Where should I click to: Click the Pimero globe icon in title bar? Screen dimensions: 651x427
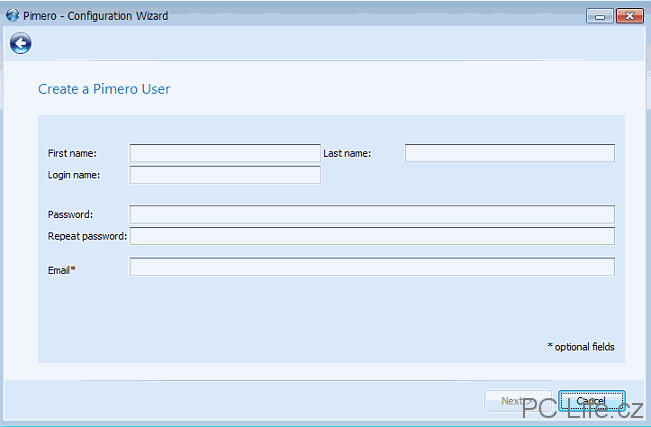(12, 15)
